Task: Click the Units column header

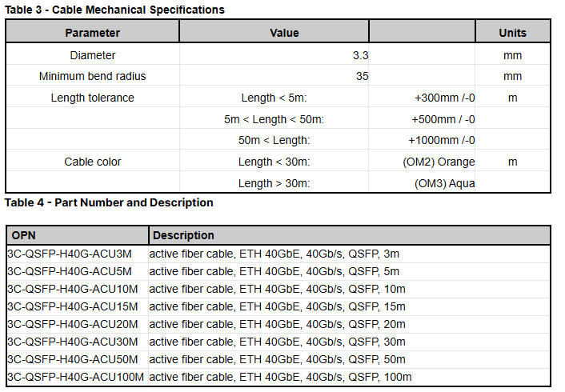Action: click(x=512, y=33)
